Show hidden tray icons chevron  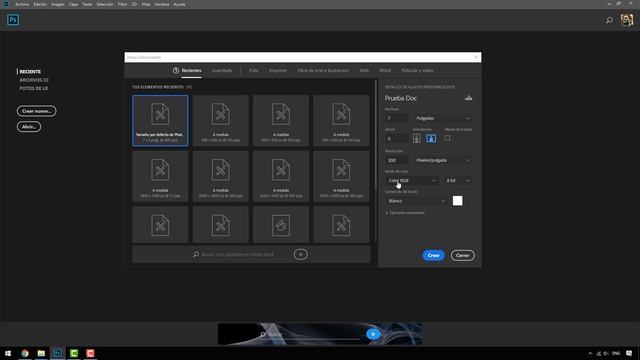pos(590,353)
